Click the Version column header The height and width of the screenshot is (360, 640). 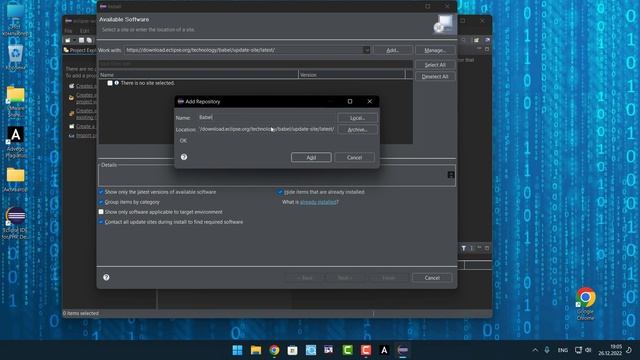tap(352, 75)
